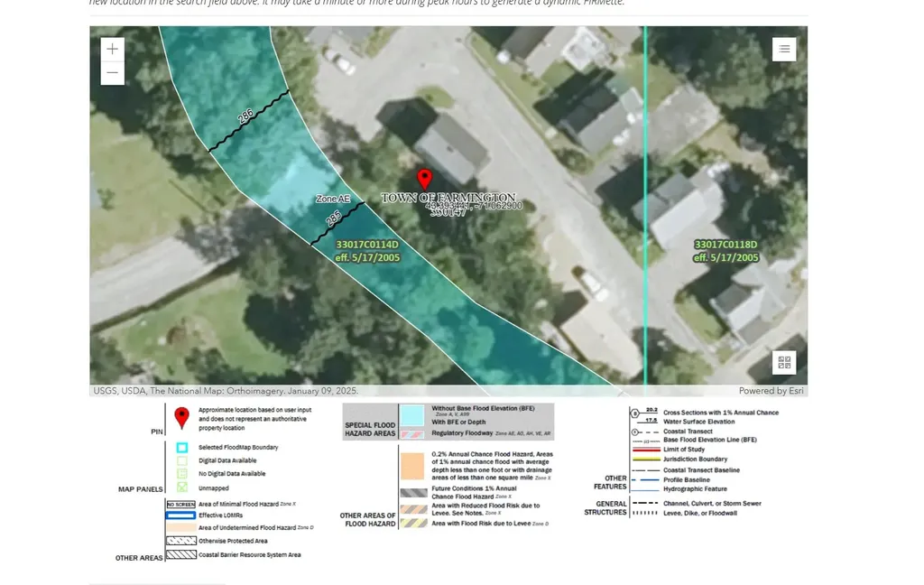Click the Digital Data Available symbol
The width and height of the screenshot is (924, 585).
click(x=182, y=460)
